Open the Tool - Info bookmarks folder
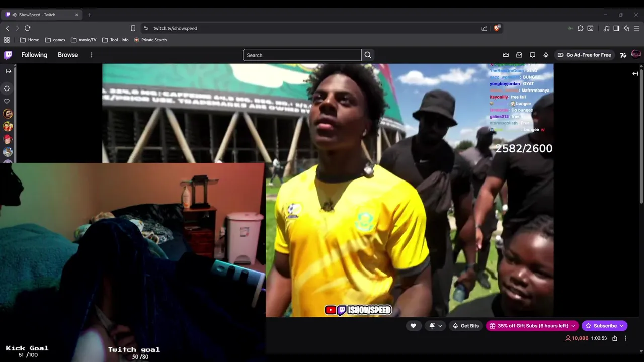 (x=115, y=40)
